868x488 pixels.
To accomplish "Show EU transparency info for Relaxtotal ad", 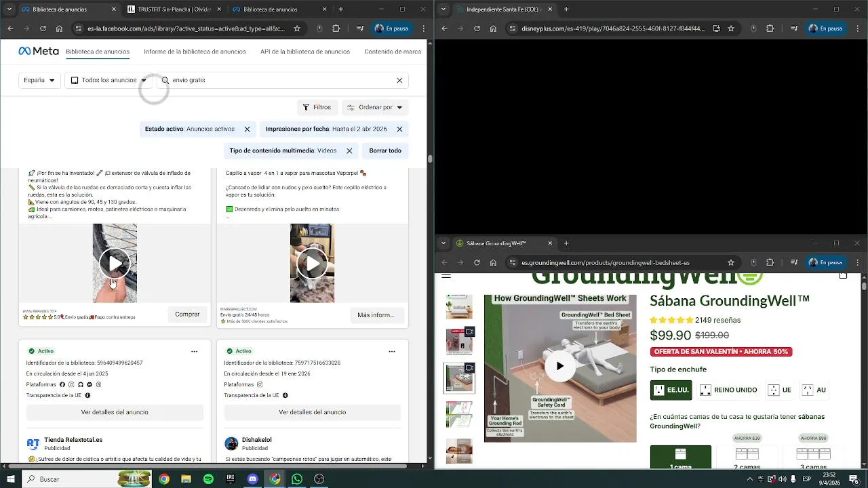I will point(87,395).
